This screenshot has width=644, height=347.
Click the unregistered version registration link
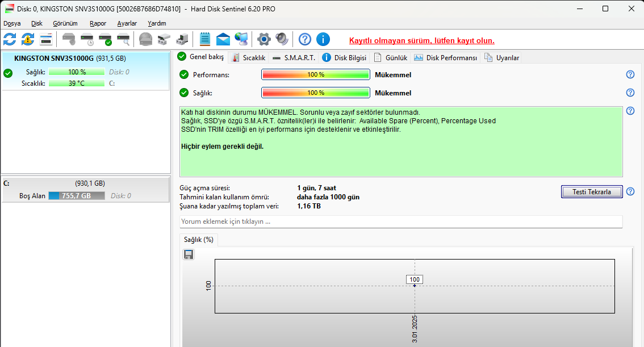[x=422, y=41]
